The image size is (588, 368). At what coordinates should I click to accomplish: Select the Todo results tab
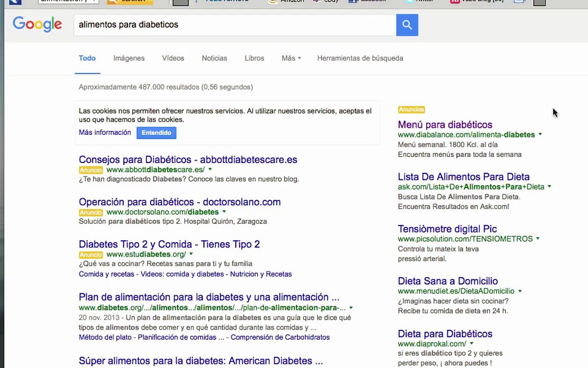tap(87, 58)
